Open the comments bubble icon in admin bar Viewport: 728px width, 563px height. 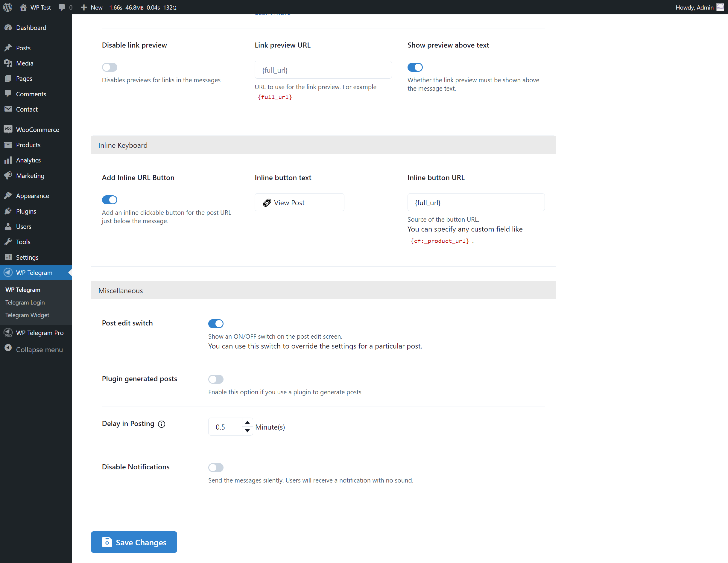coord(62,7)
